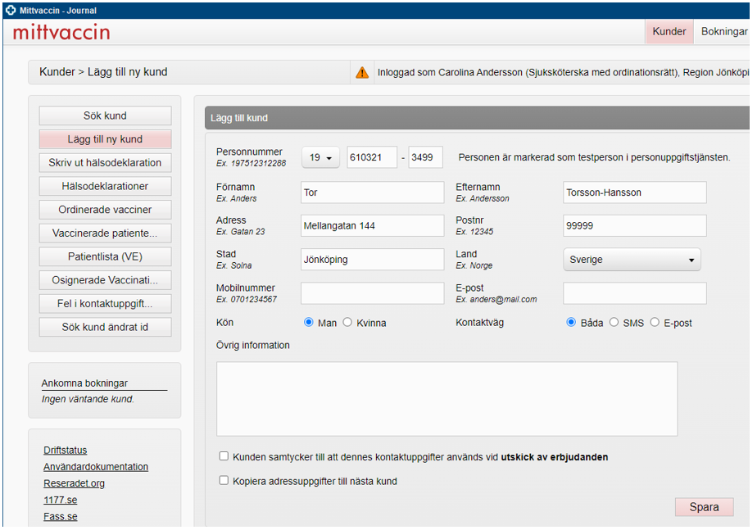753x529 pixels.
Task: Choose E-post radio option under Kontaktväg
Action: (655, 323)
